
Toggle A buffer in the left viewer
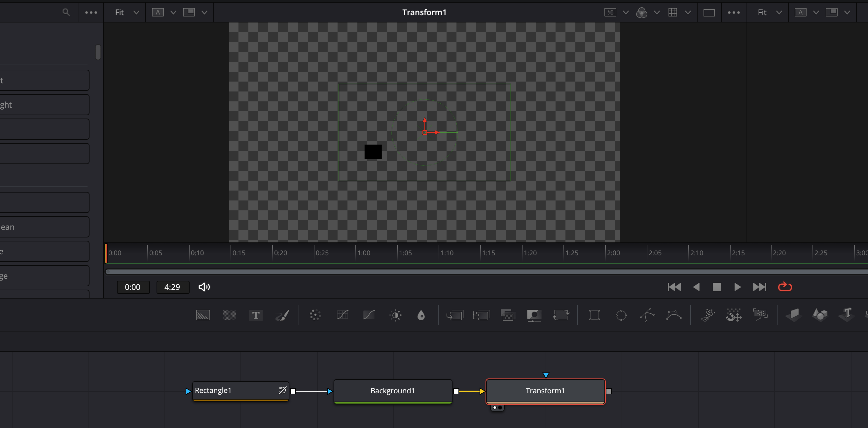pyautogui.click(x=158, y=13)
